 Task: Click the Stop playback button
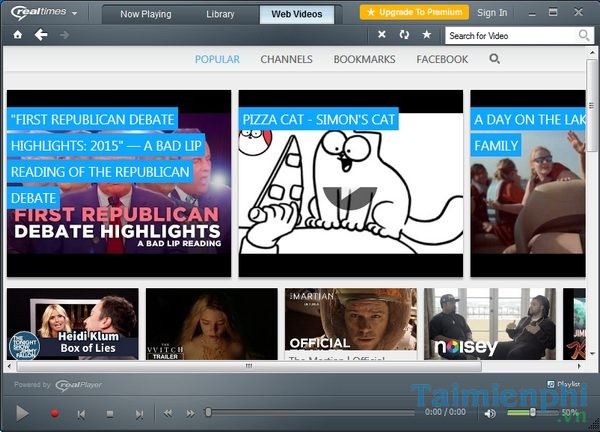(x=110, y=414)
